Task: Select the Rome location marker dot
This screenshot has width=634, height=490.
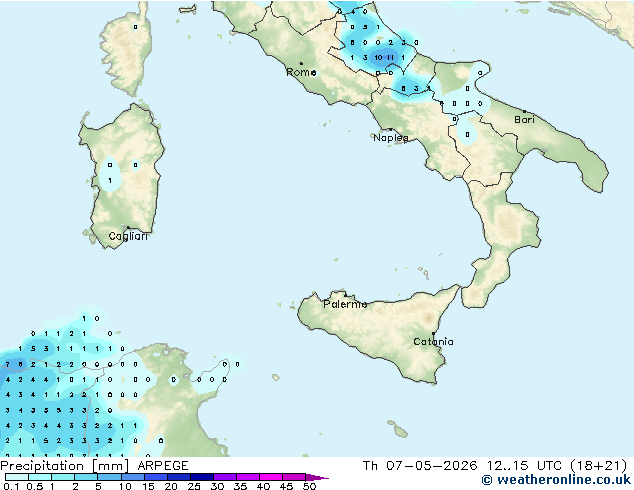Action: [301, 63]
